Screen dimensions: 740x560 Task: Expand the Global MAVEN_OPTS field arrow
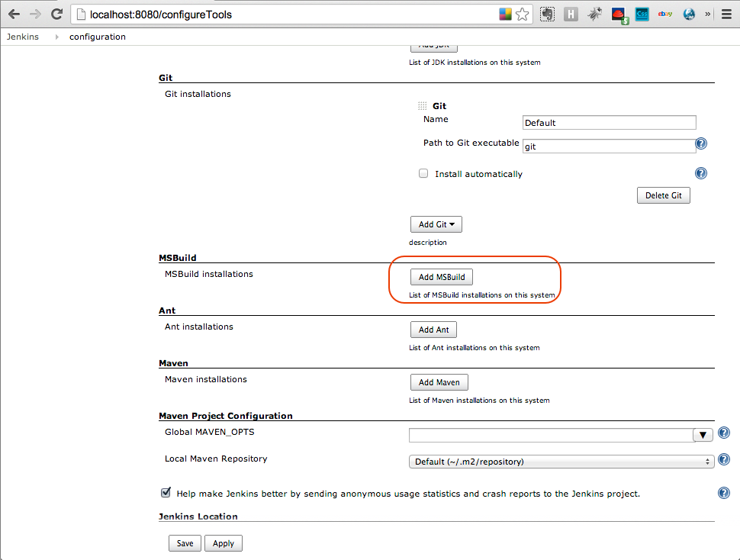tap(703, 435)
